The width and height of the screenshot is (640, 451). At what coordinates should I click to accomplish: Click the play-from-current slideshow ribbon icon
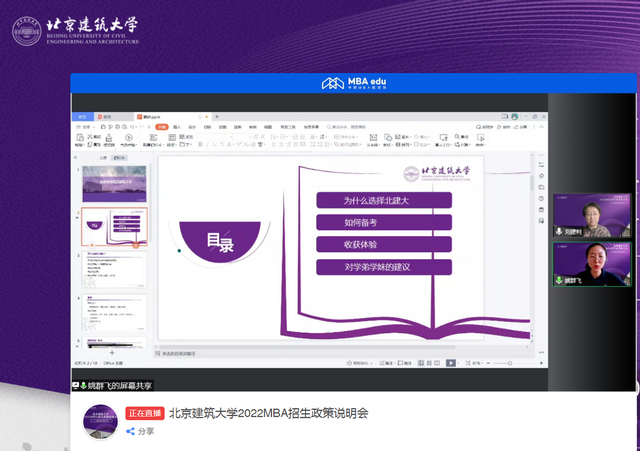[x=129, y=138]
